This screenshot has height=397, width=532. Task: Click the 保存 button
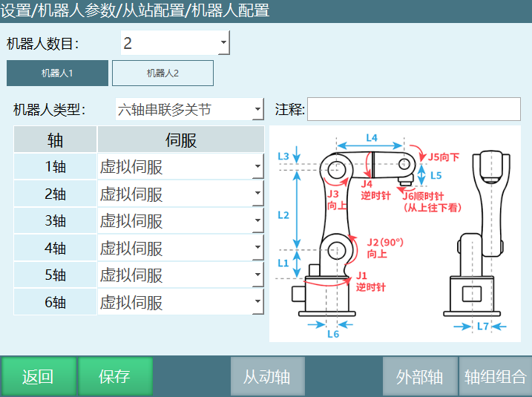point(115,376)
